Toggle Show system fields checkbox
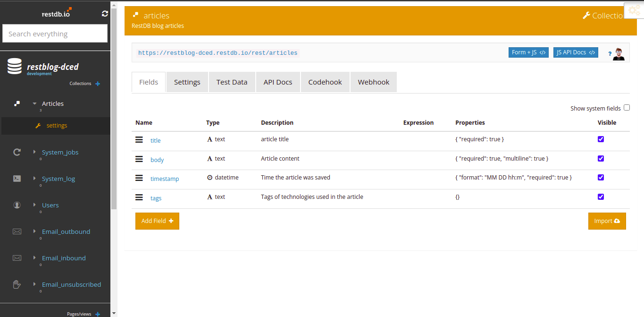 click(627, 108)
